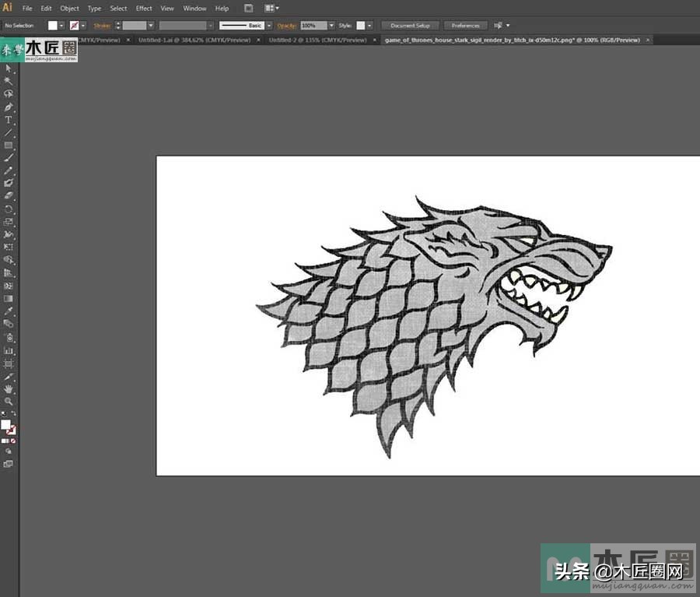The image size is (700, 597).
Task: Open the Effect menu
Action: [x=144, y=8]
